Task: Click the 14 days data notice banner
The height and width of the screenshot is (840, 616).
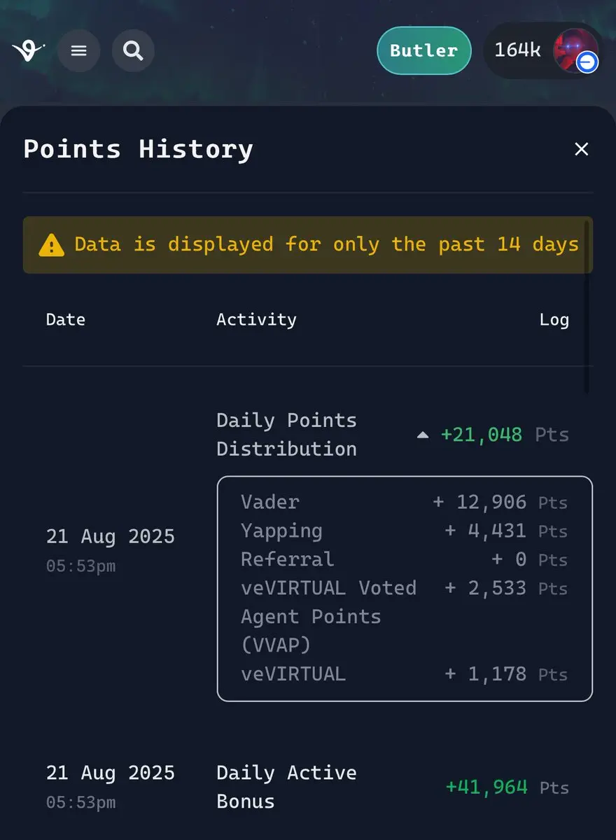Action: [308, 245]
